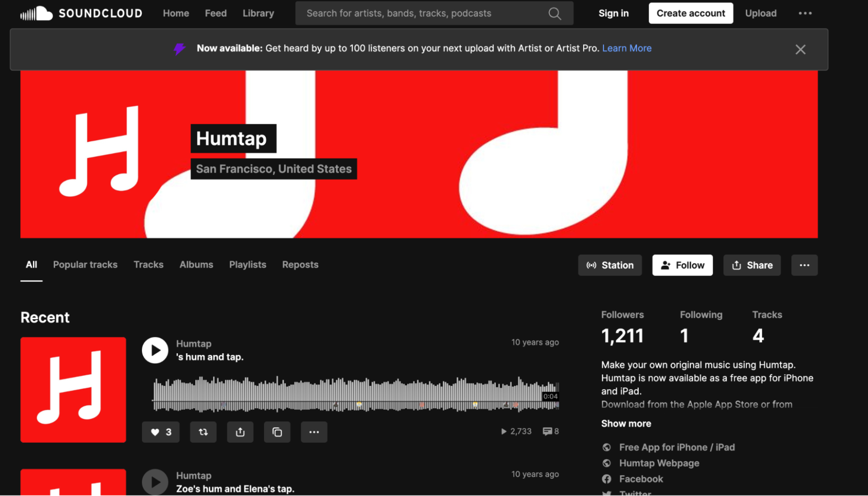
Task: Click the copy link icon on first track
Action: (277, 432)
